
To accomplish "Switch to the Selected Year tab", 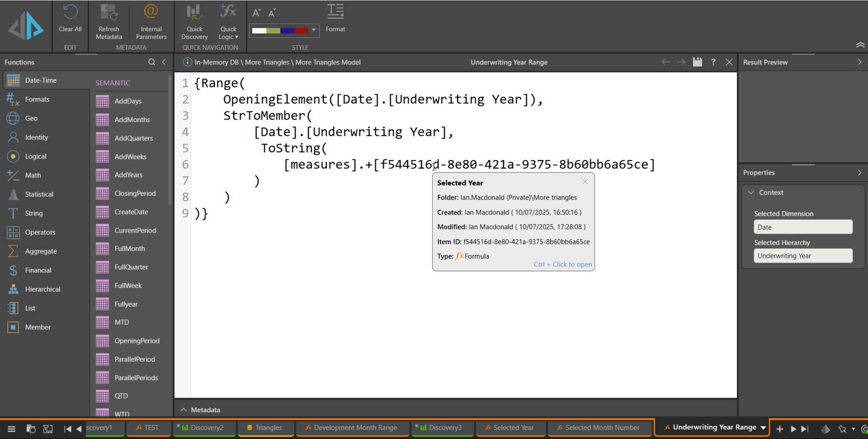I will 510,428.
